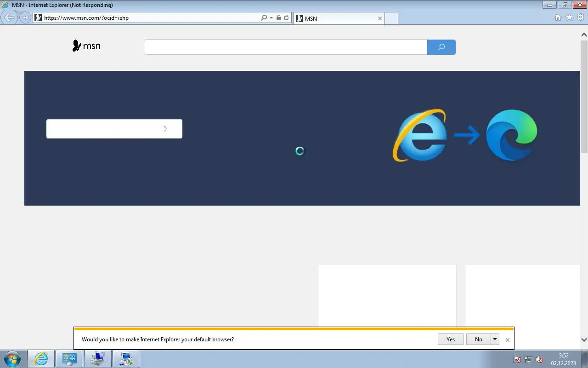Open Favorites with the star icon
The image size is (588, 368).
(x=569, y=17)
